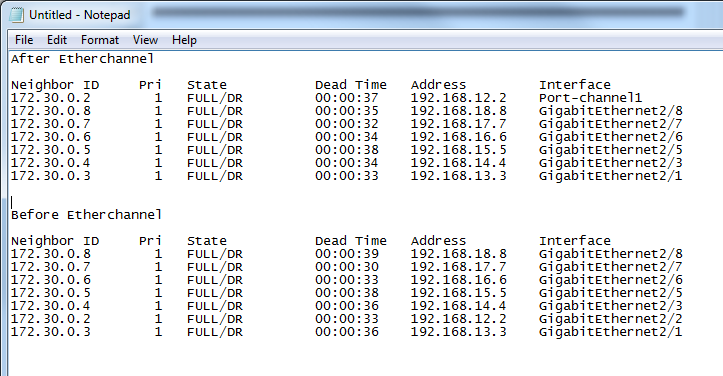Click address 192.168.12.2 in the After table
The image size is (723, 376).
coord(458,98)
